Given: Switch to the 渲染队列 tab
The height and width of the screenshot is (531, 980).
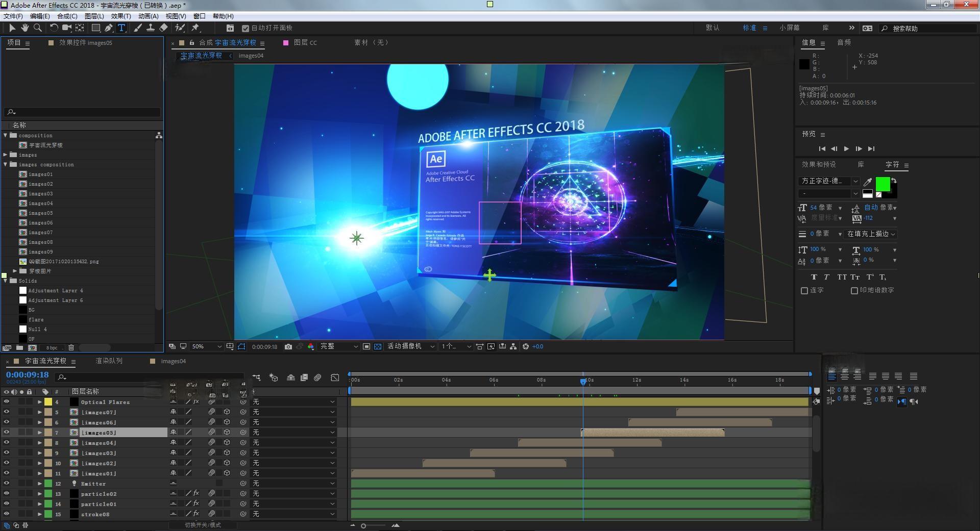Looking at the screenshot, I should (x=109, y=361).
